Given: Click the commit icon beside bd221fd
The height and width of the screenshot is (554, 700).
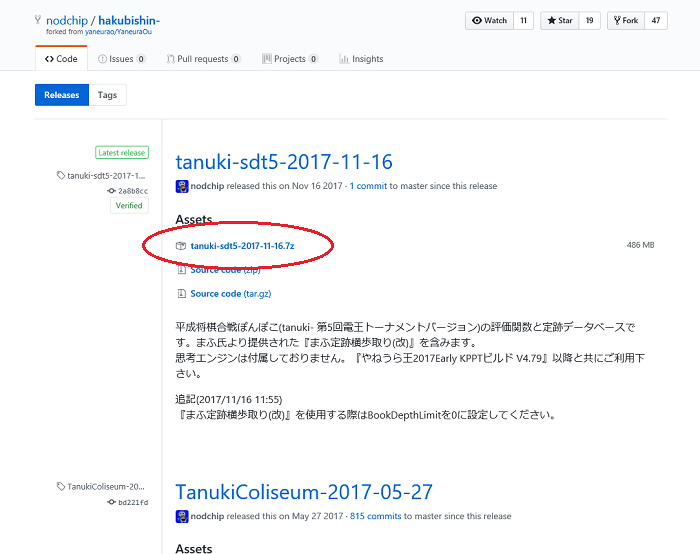Looking at the screenshot, I should (x=111, y=502).
